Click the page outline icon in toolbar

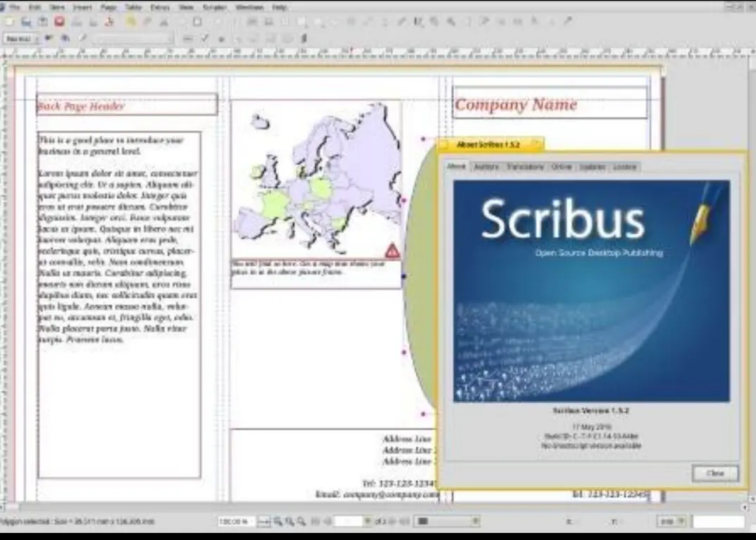[x=197, y=22]
